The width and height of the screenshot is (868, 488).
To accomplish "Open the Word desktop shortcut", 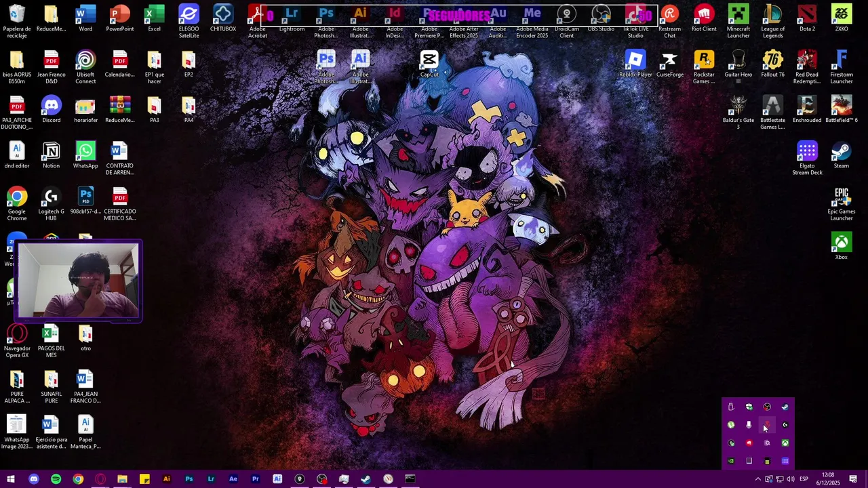I will pyautogui.click(x=85, y=18).
